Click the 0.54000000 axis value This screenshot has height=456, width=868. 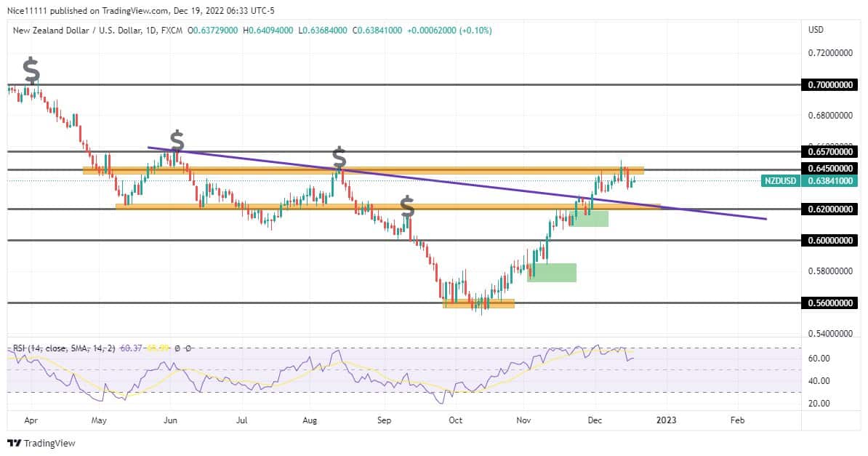pyautogui.click(x=830, y=334)
